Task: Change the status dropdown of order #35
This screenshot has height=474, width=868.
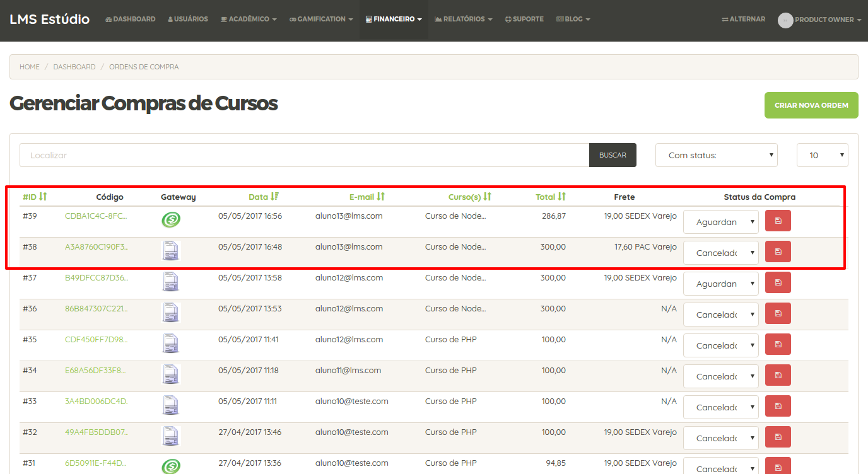Action: pos(720,345)
